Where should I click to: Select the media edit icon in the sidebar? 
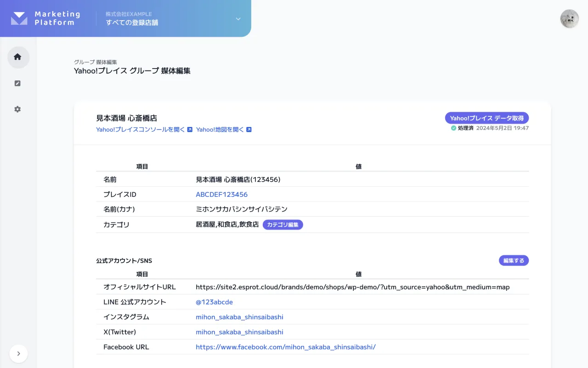tap(17, 83)
